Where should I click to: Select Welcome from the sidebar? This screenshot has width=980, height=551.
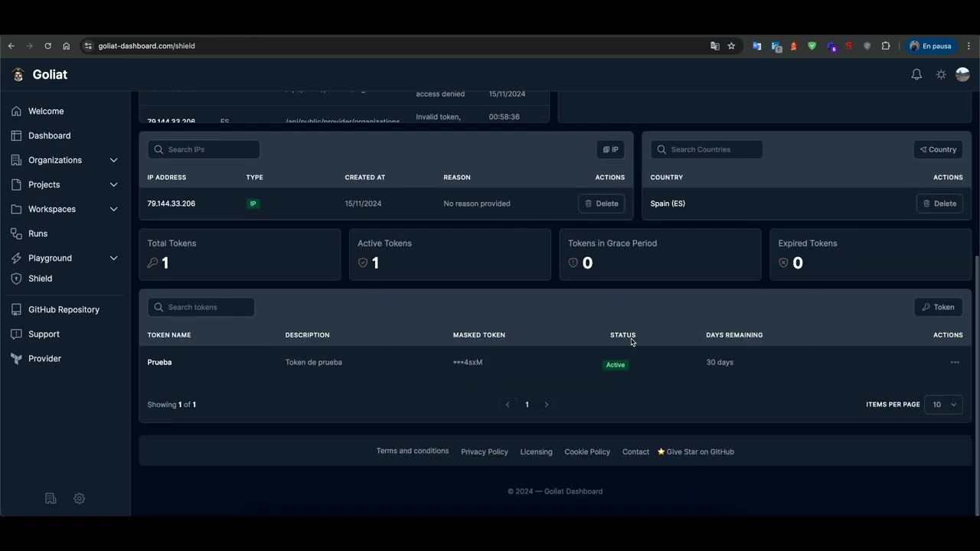tap(46, 111)
